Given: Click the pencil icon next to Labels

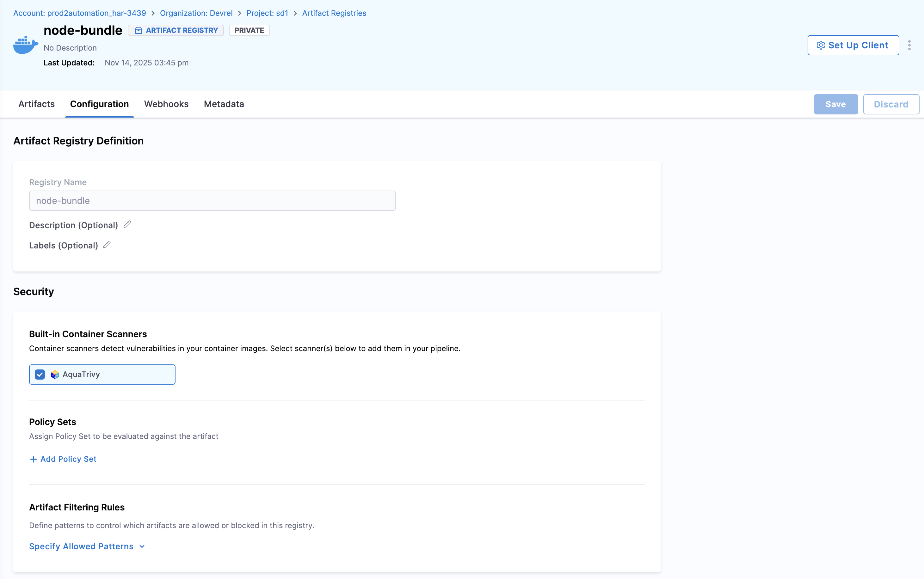Looking at the screenshot, I should [107, 244].
